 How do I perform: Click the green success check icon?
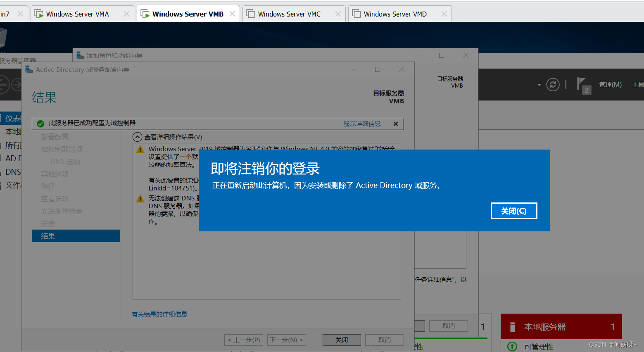(x=40, y=124)
